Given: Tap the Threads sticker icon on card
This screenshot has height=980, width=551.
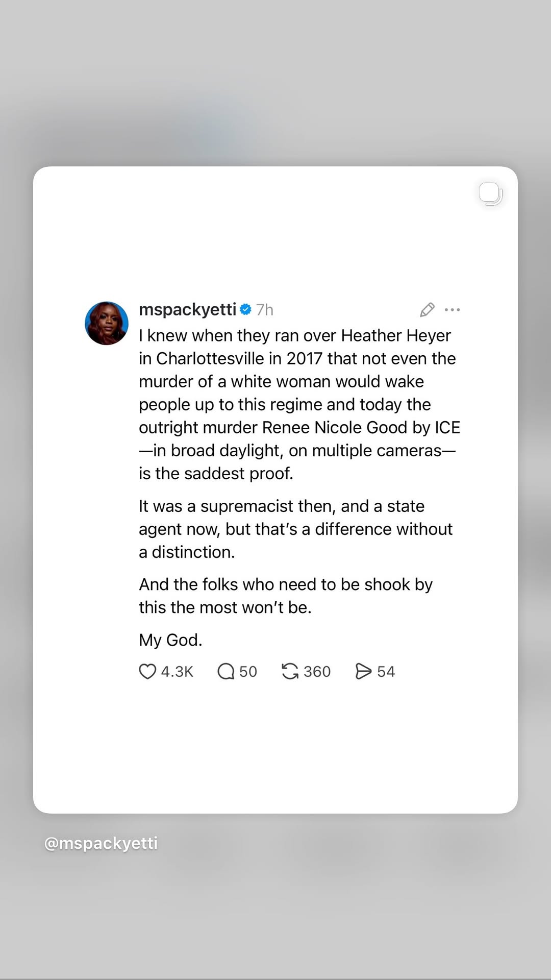Looking at the screenshot, I should click(491, 194).
